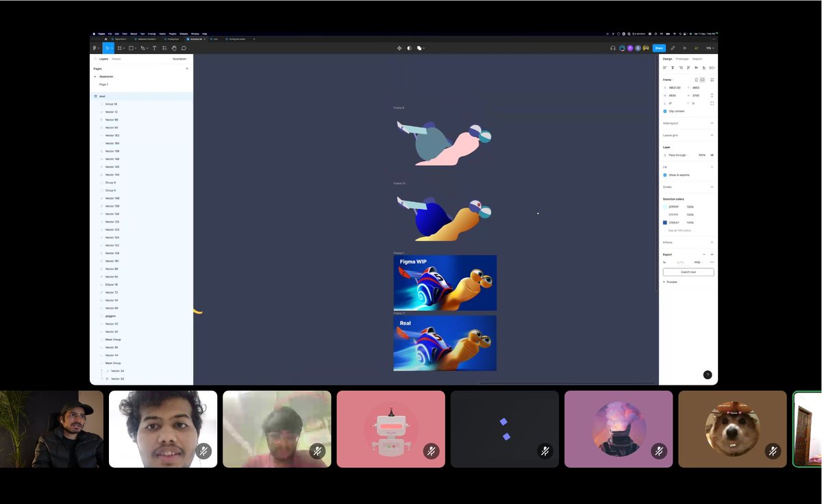This screenshot has width=822, height=504.
Task: Select the Text tool
Action: point(155,48)
